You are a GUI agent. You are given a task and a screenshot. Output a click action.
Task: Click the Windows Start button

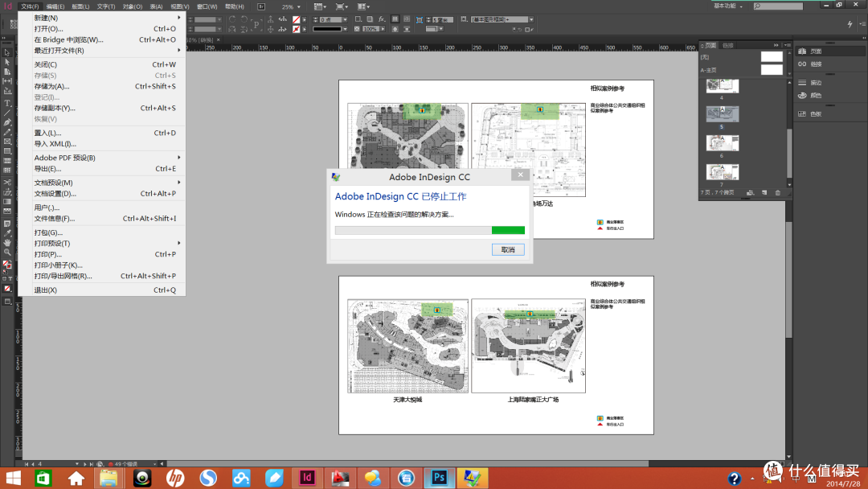(x=12, y=478)
